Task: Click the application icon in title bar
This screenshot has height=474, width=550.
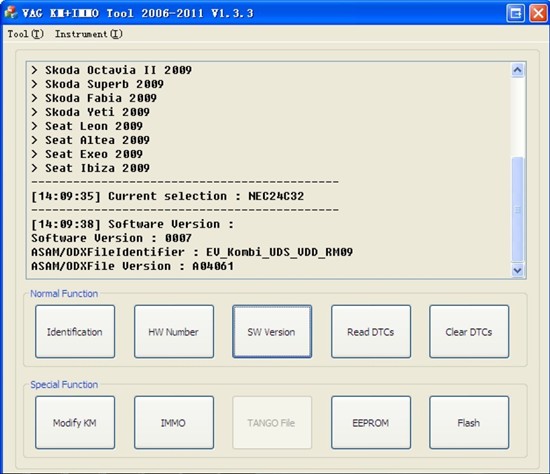Action: 11,13
